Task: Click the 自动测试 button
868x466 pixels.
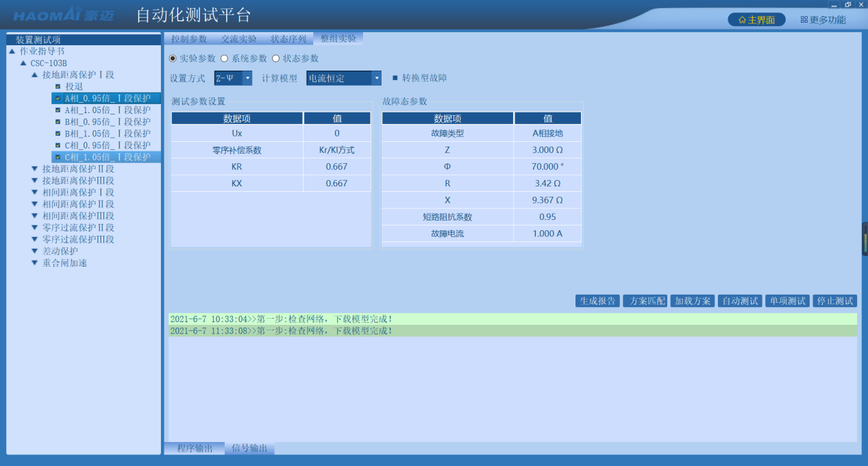Action: click(x=740, y=301)
